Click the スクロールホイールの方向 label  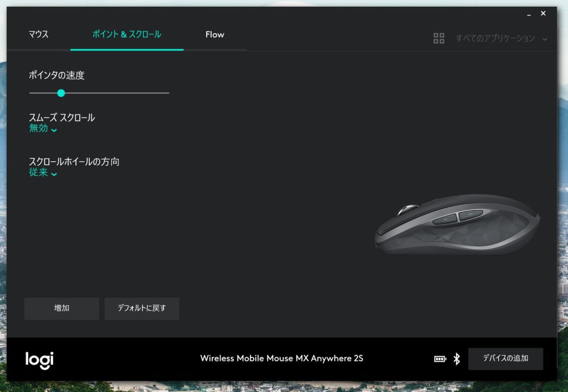point(74,162)
